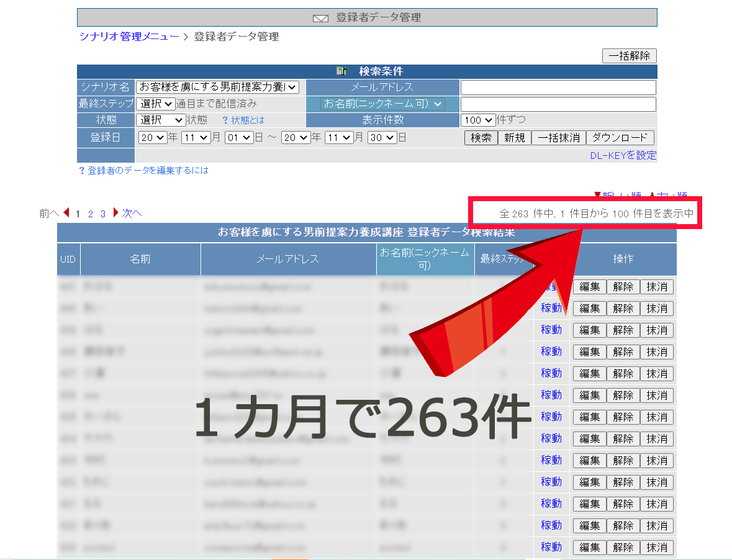The height and width of the screenshot is (560, 732).
Task: Click the 編集 button in first result row
Action: point(590,287)
